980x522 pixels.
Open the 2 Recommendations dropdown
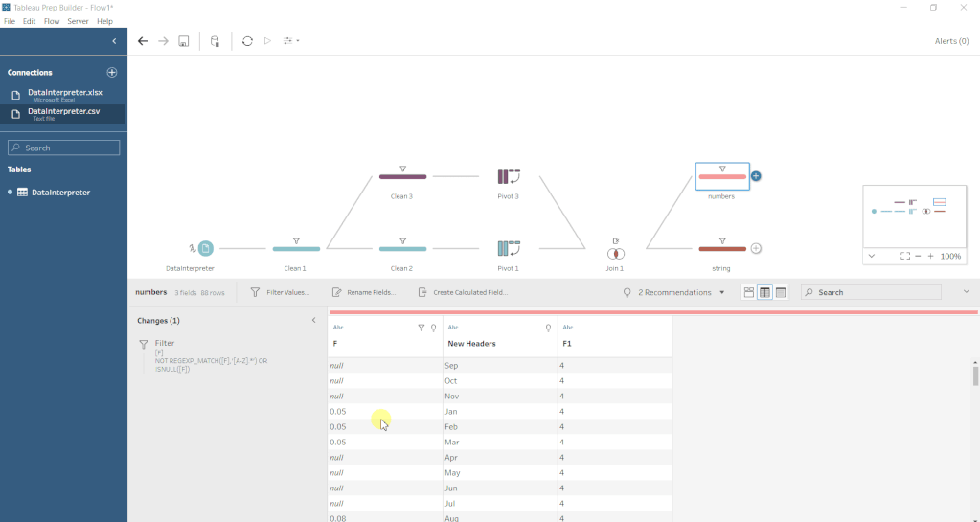(673, 292)
